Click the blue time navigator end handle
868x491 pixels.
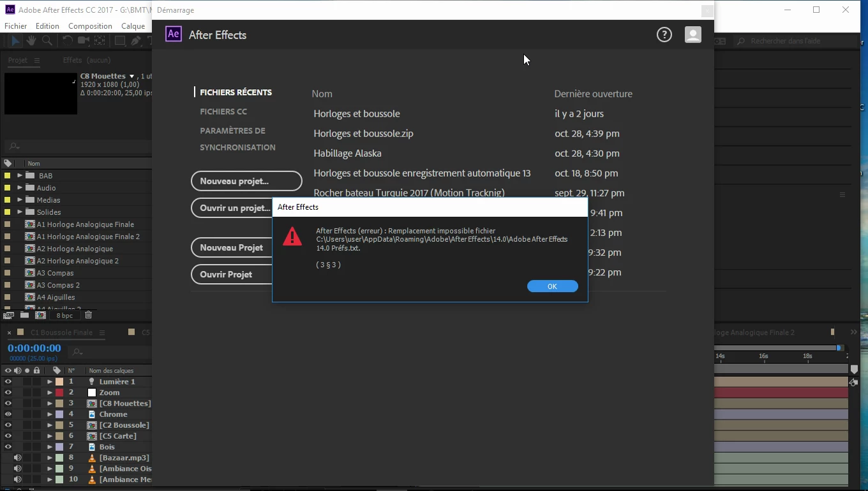coord(839,348)
